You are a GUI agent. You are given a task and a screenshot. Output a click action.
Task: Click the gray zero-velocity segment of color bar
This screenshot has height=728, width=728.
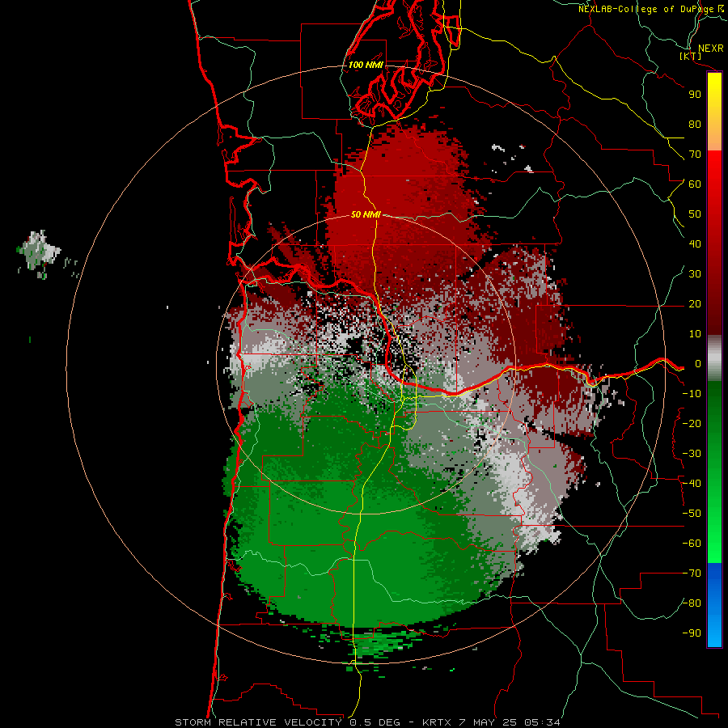point(714,358)
